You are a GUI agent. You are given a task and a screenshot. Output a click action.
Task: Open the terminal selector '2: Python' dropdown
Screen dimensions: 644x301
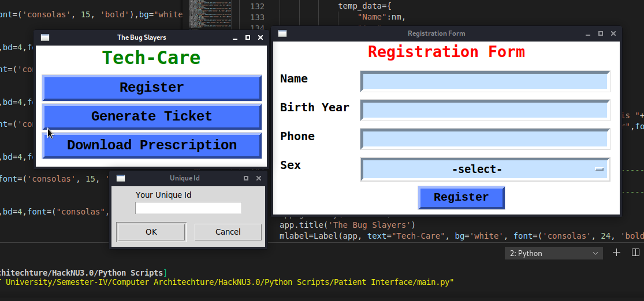pos(554,254)
